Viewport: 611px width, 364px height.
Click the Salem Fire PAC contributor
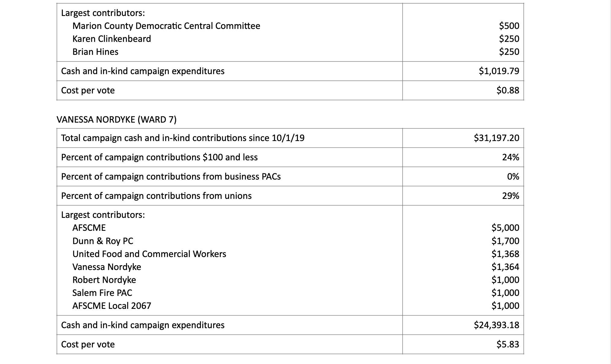pos(102,293)
